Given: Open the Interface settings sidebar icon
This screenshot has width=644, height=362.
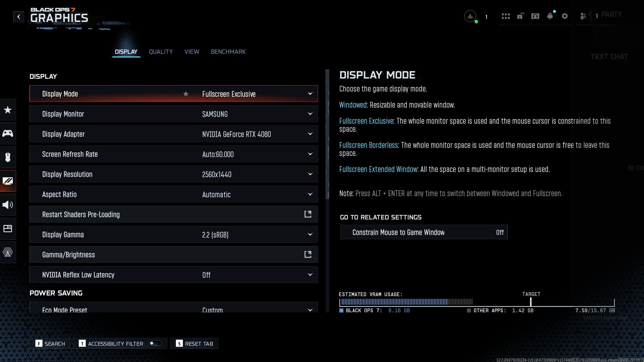Looking at the screenshot, I should click(x=8, y=229).
